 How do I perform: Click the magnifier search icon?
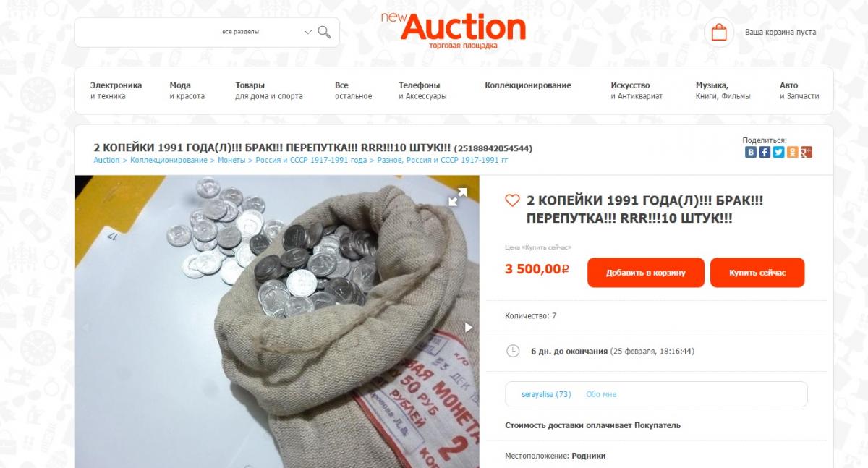coord(324,32)
